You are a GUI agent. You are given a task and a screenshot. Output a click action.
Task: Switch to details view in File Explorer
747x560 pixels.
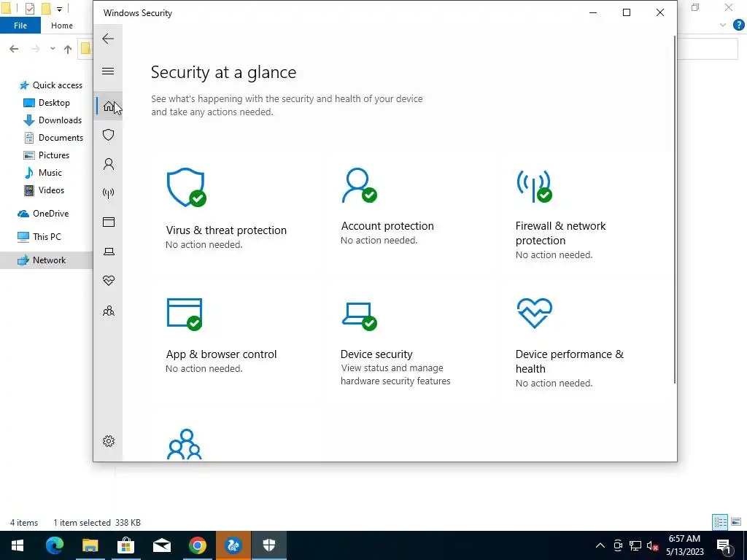tap(720, 522)
